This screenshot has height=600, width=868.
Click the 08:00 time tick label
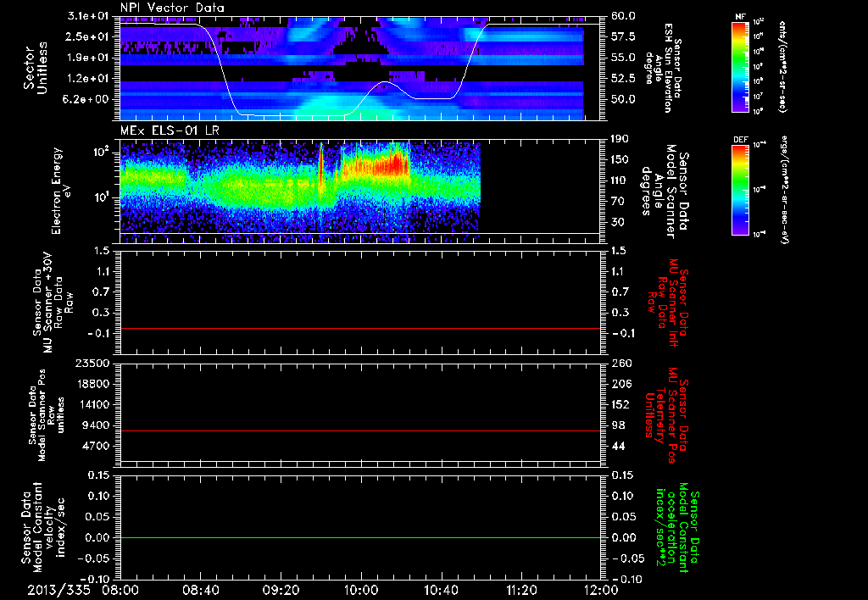(120, 590)
